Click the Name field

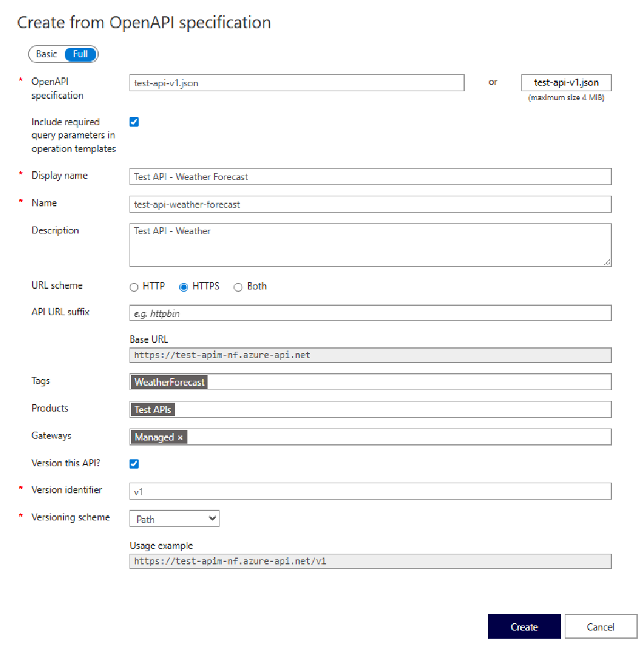point(370,204)
